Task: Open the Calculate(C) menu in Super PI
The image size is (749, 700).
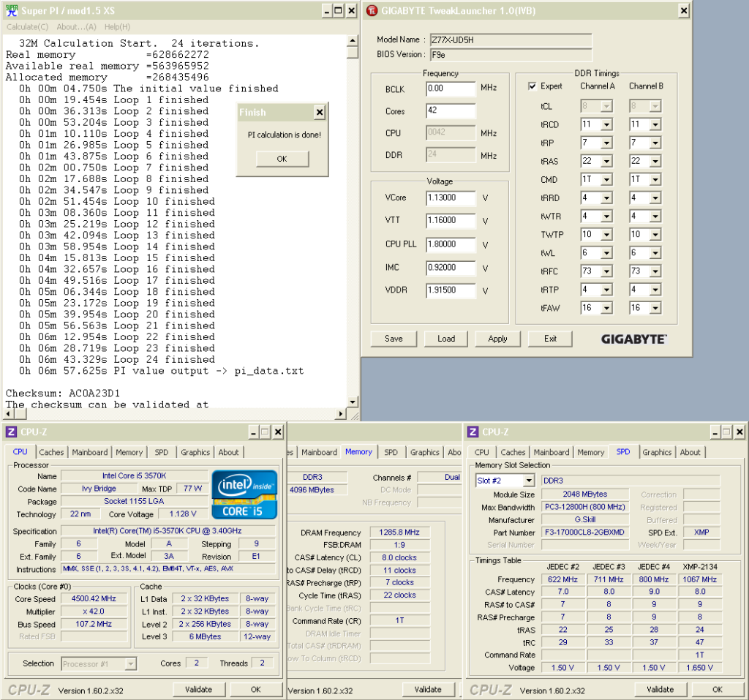Action: click(27, 27)
